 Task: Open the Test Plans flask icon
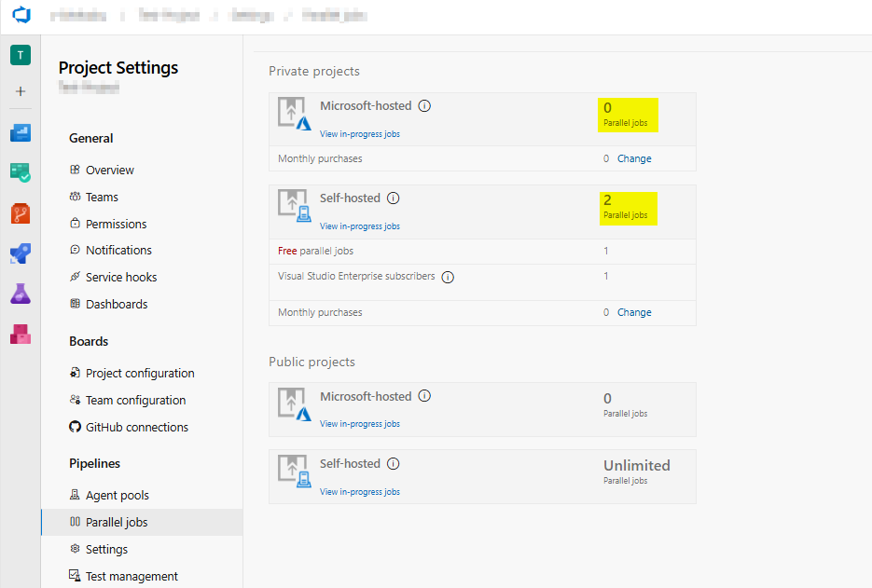coord(21,294)
